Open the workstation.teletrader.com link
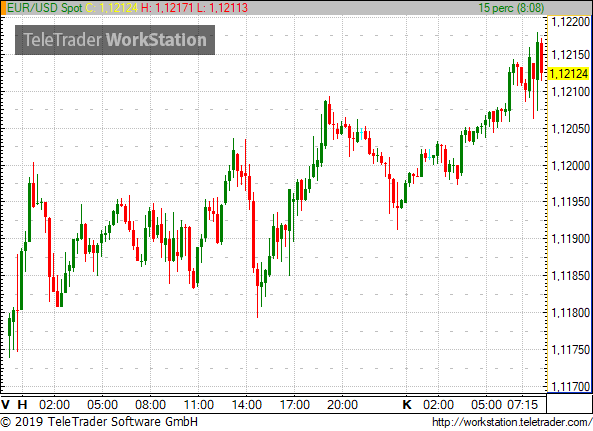Viewport: 593px width, 431px height. pos(512,422)
